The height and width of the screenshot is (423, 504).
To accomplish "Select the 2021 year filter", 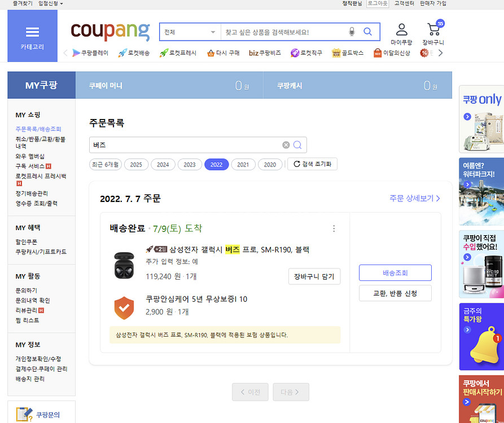I will click(243, 165).
